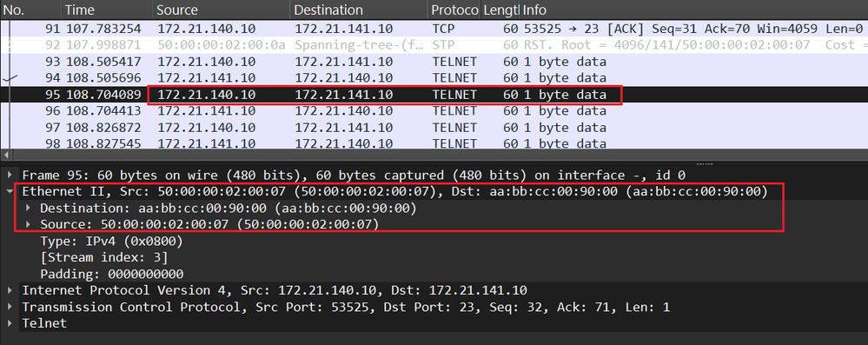Click the Destination column header
This screenshot has width=868, height=345.
pos(359,10)
